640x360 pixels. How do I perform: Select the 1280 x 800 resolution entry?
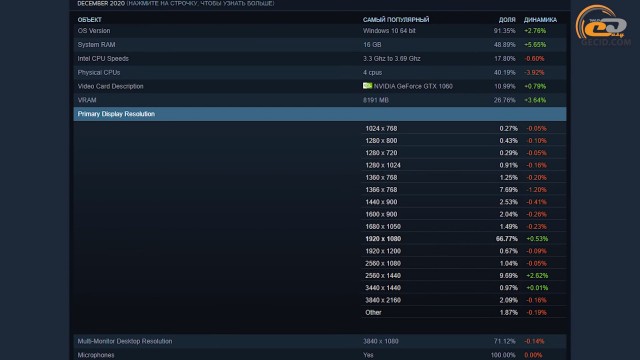click(381, 141)
